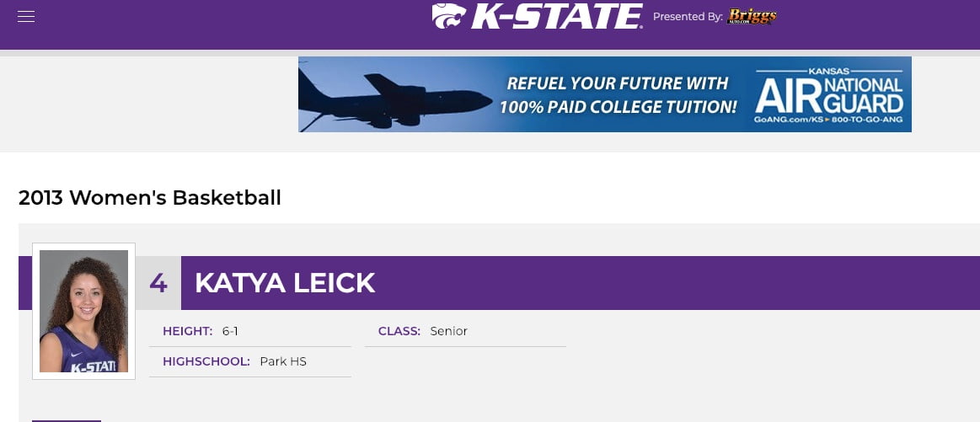Screen dimensions: 980x422
Task: Click the "2013 Women's Basketball" heading
Action: (150, 198)
